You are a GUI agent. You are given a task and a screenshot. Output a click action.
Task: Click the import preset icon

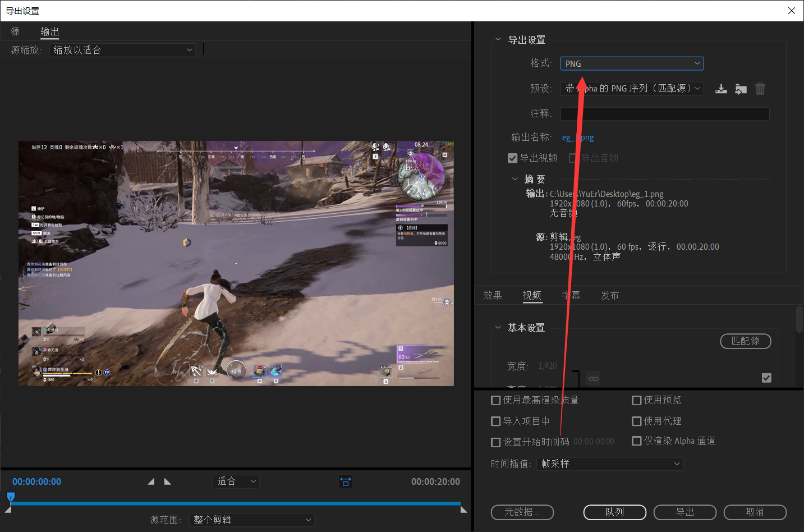(741, 89)
